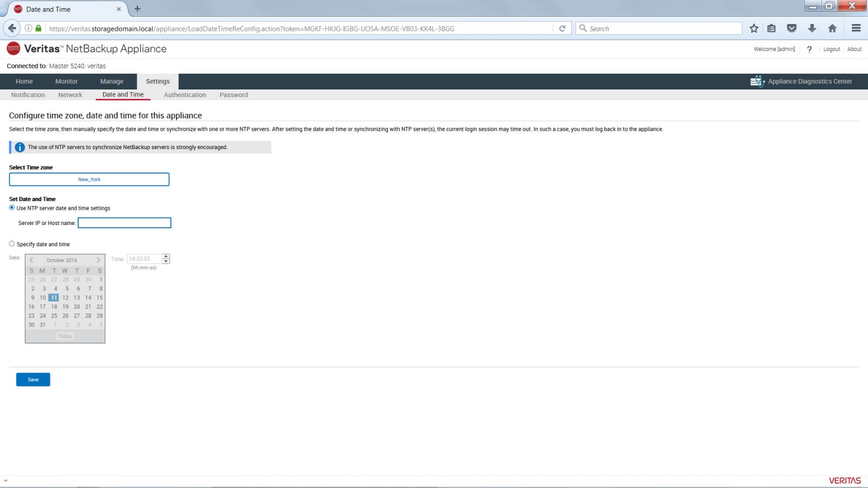Click the Welcome [admin] text
This screenshot has width=868, height=488.
pos(774,49)
